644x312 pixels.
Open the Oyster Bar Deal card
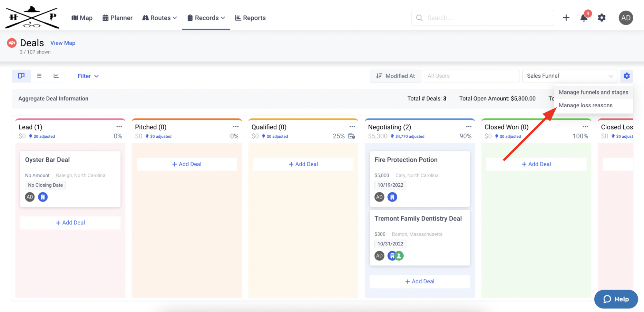pos(70,179)
